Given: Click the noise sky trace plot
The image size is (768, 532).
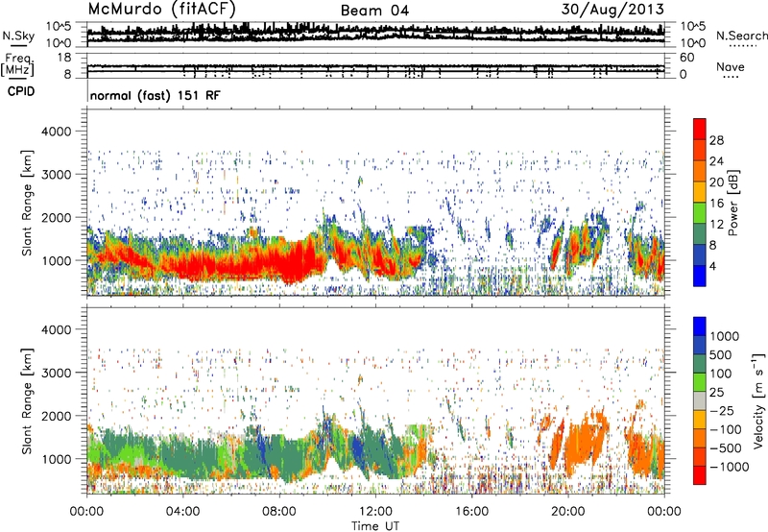Looking at the screenshot, I should point(375,34).
